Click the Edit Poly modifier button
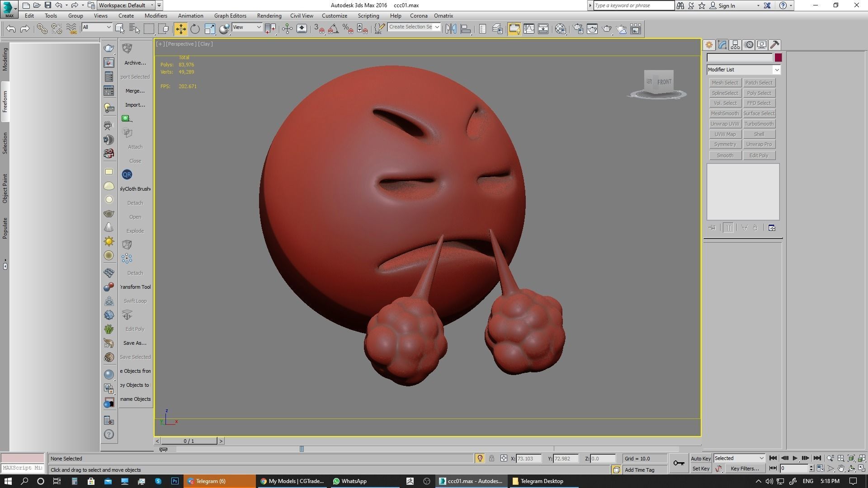Screen dimensions: 868x488 coord(759,155)
